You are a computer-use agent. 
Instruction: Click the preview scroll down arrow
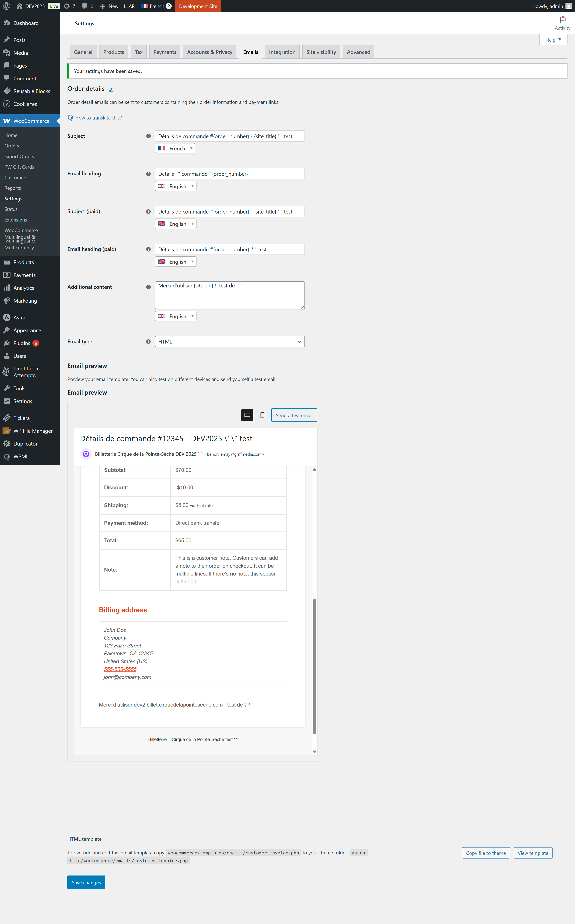[314, 752]
